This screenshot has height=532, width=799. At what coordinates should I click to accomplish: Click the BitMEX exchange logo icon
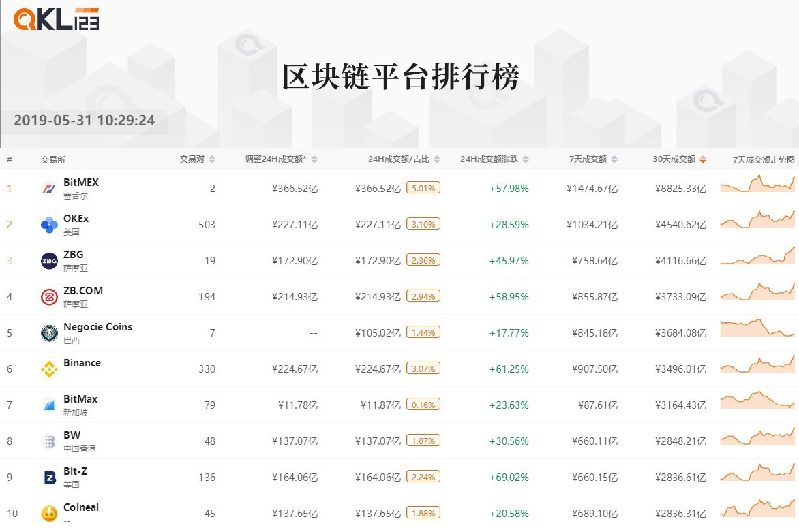point(49,189)
